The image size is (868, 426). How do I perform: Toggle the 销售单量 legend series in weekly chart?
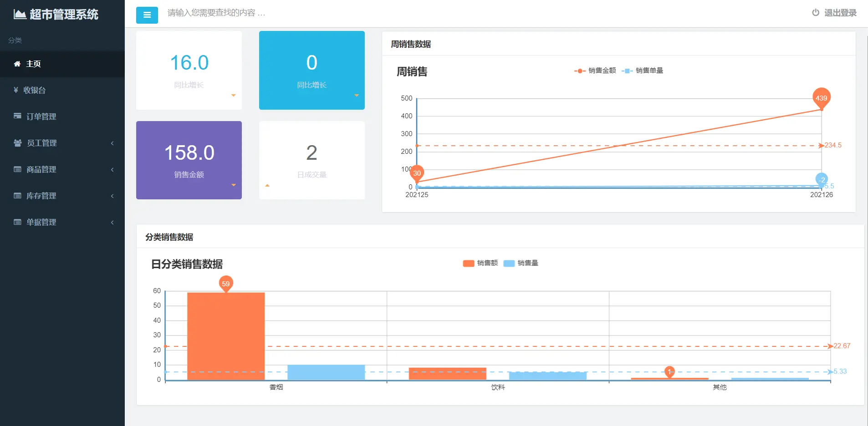coord(642,71)
